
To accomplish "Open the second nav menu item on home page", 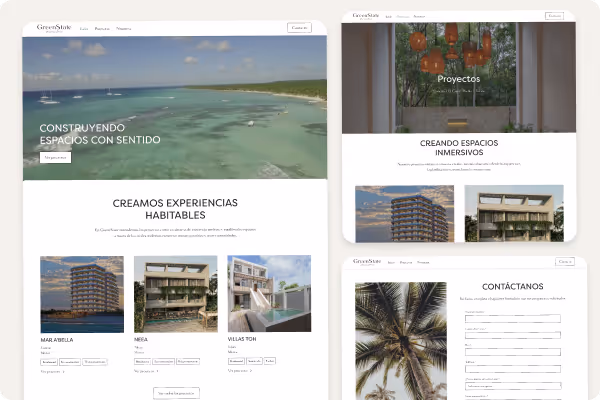I will click(x=102, y=28).
